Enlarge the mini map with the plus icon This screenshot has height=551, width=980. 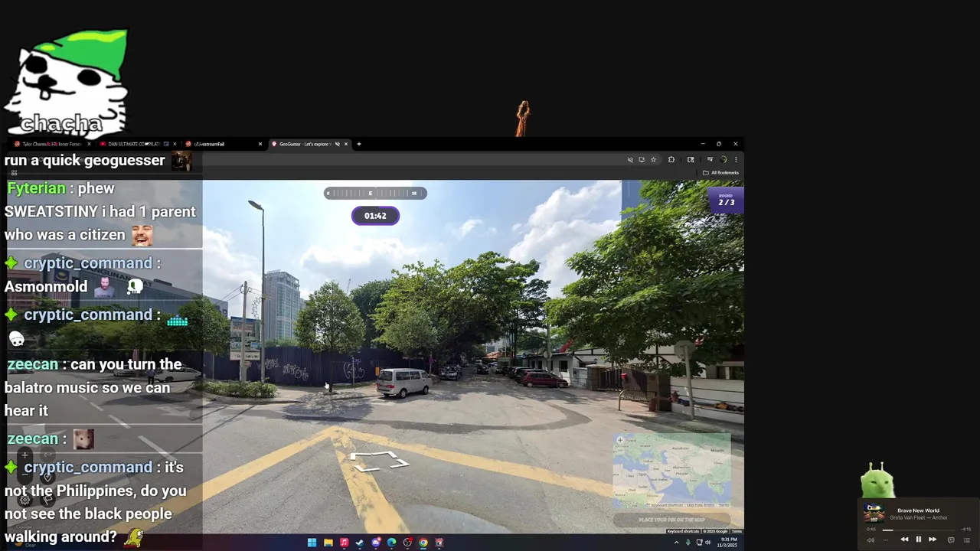(x=620, y=440)
